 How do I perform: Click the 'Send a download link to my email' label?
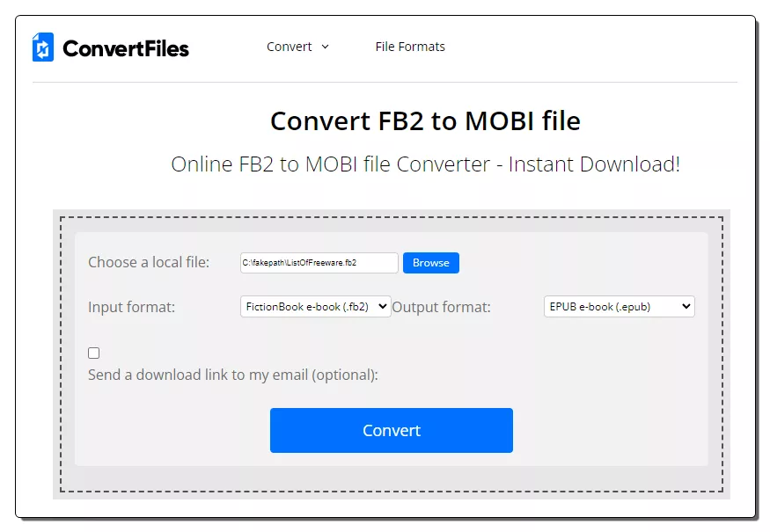click(233, 375)
